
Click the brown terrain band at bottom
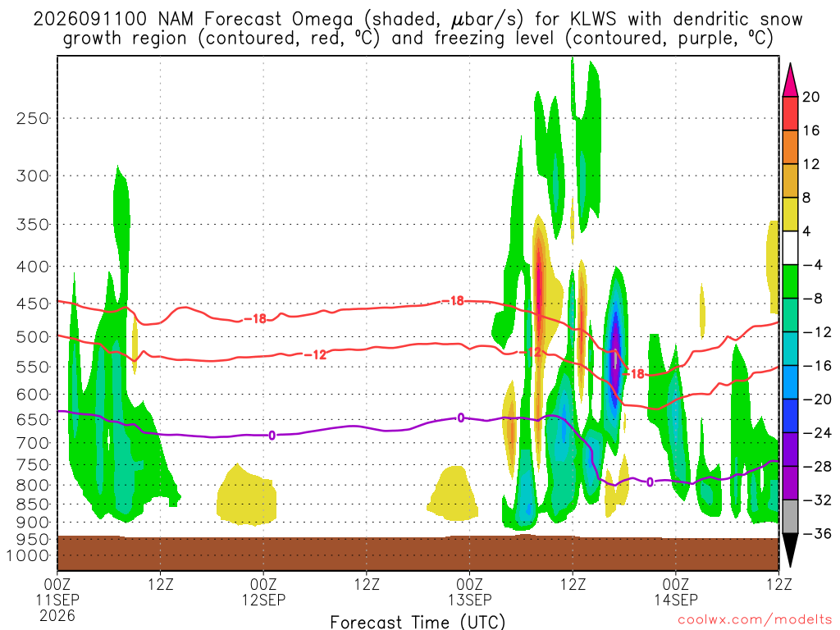(x=418, y=554)
